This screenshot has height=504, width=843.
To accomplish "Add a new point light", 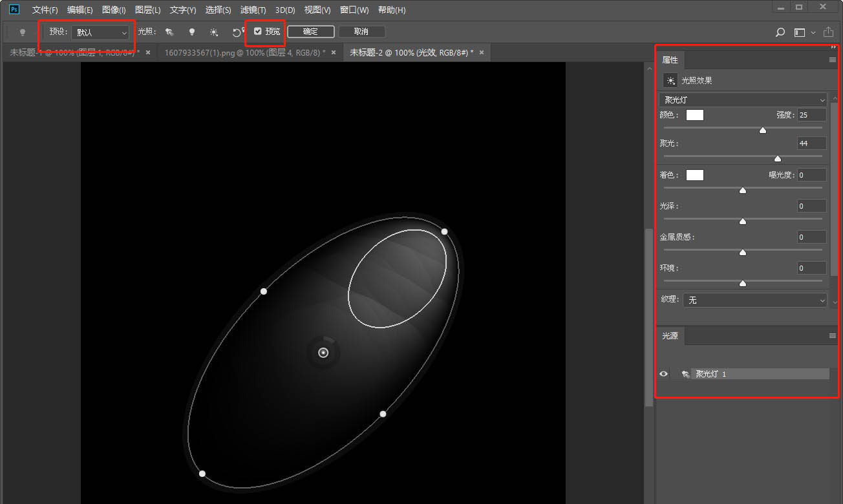I will (191, 32).
